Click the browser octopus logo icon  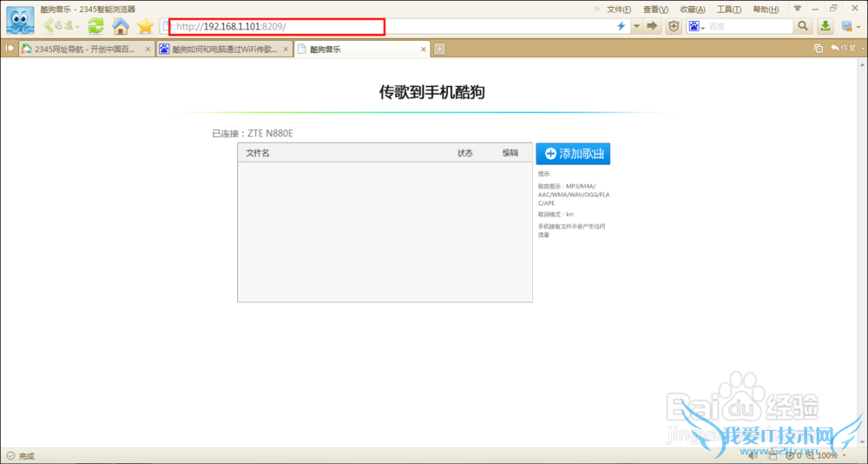(x=20, y=20)
